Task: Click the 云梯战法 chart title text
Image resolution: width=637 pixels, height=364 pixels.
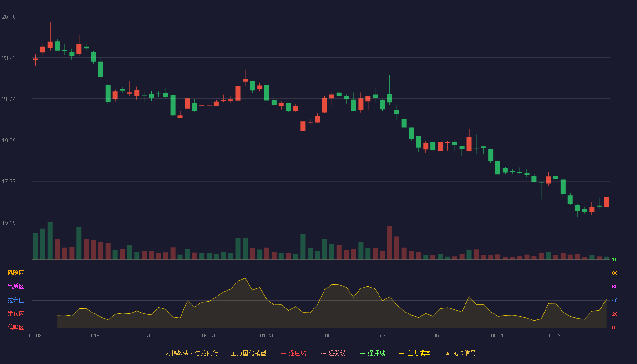Action: 177,353
